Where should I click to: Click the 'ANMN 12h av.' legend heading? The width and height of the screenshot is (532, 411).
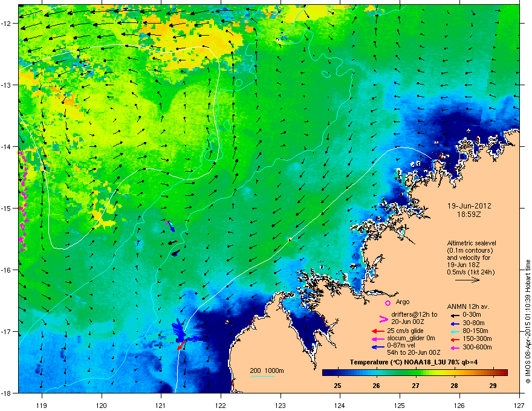pyautogui.click(x=468, y=307)
